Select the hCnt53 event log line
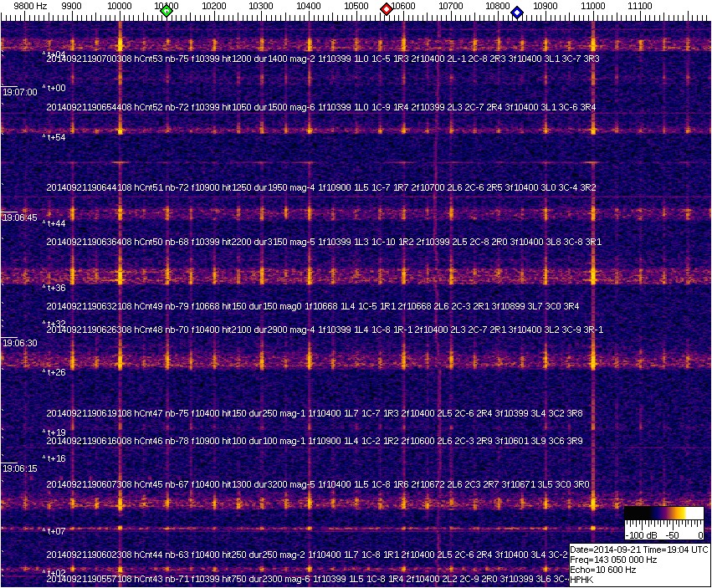Screen dimensions: 712x588 tap(322, 59)
